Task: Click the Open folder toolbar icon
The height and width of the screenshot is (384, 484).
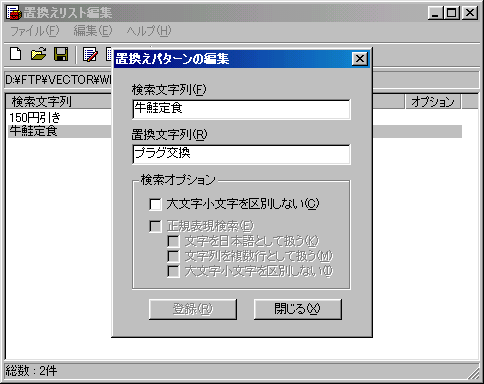Action: (39, 54)
